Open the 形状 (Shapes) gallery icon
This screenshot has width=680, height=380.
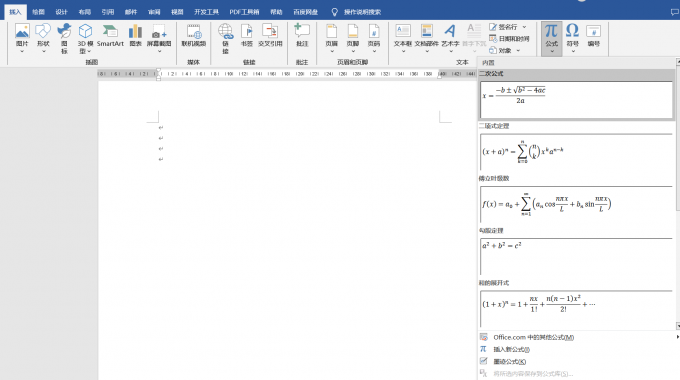pos(43,31)
